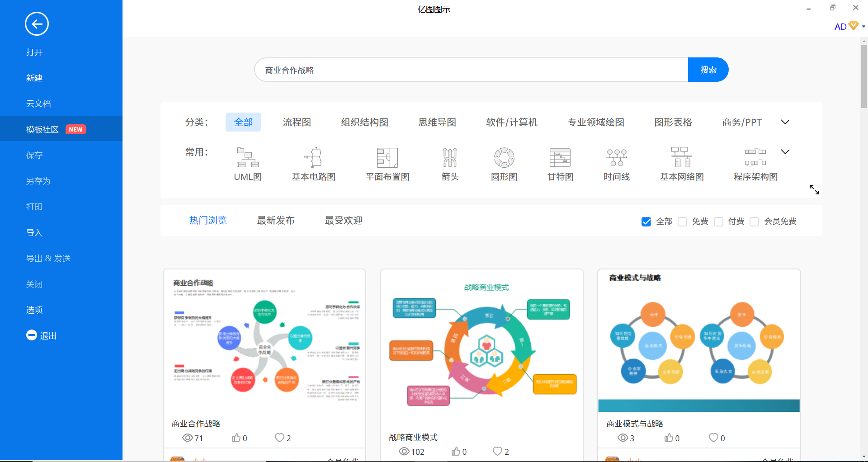Switch to 最新发布 sorting tab
This screenshot has height=462, width=868.
click(276, 220)
